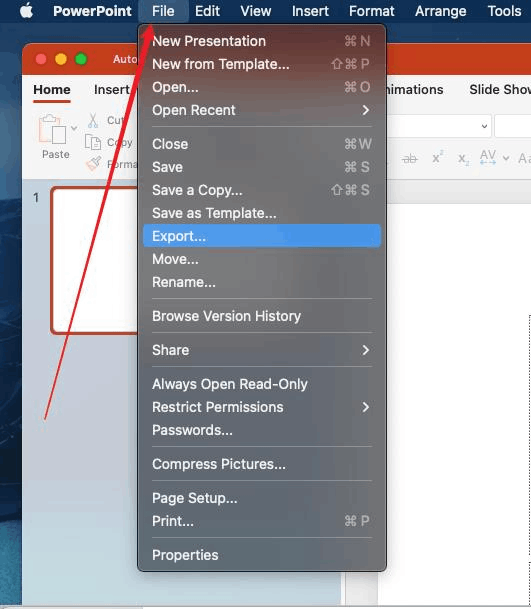Close the File menu in menu bar
Viewport: 531px width, 609px height.
tap(163, 11)
